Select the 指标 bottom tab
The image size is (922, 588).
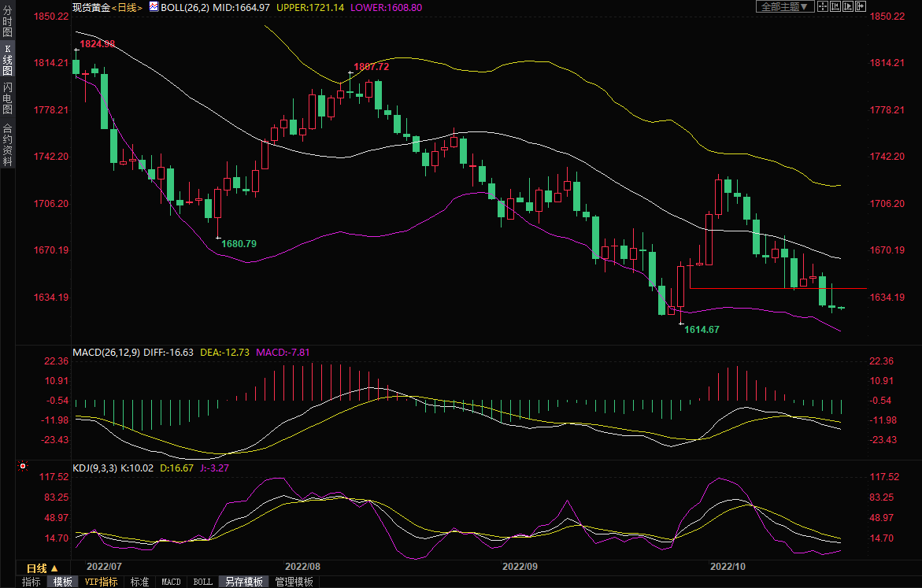[x=31, y=582]
